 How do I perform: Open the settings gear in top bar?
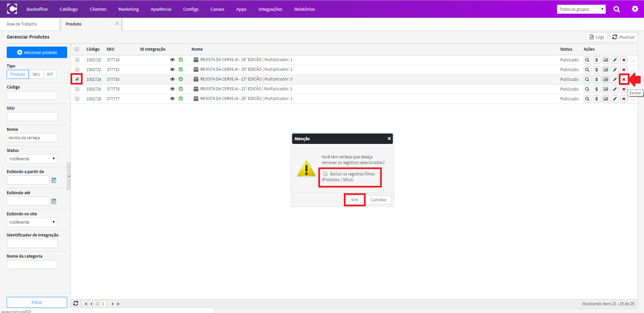coord(635,9)
